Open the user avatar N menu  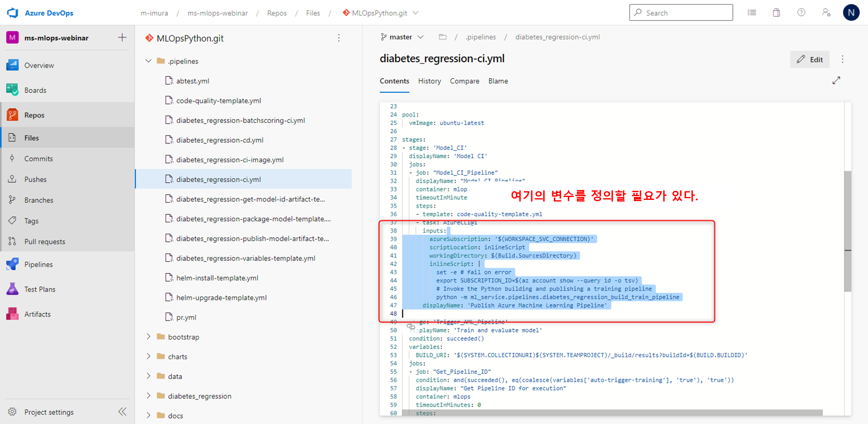851,13
